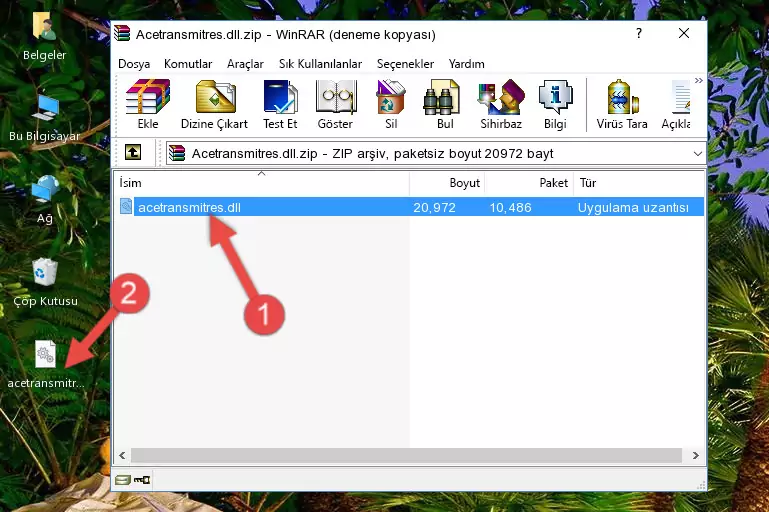Click the WinRAR title bar books icon
This screenshot has width=769, height=512.
[x=122, y=33]
